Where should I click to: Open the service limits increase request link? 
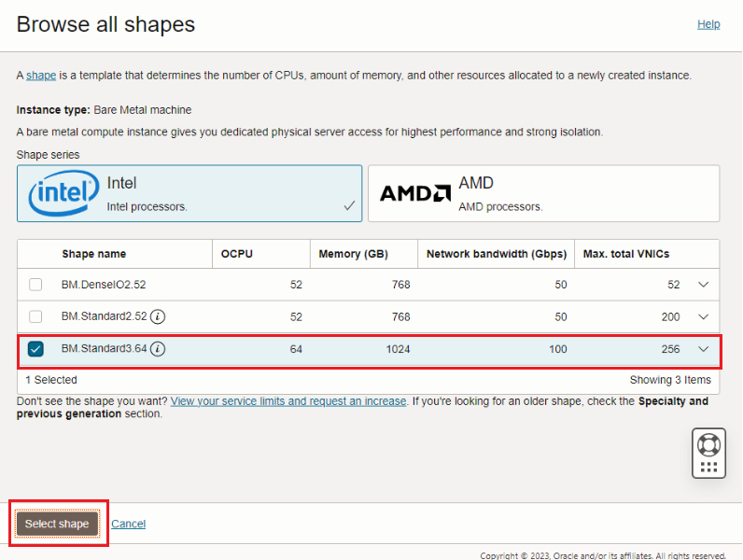(x=288, y=401)
